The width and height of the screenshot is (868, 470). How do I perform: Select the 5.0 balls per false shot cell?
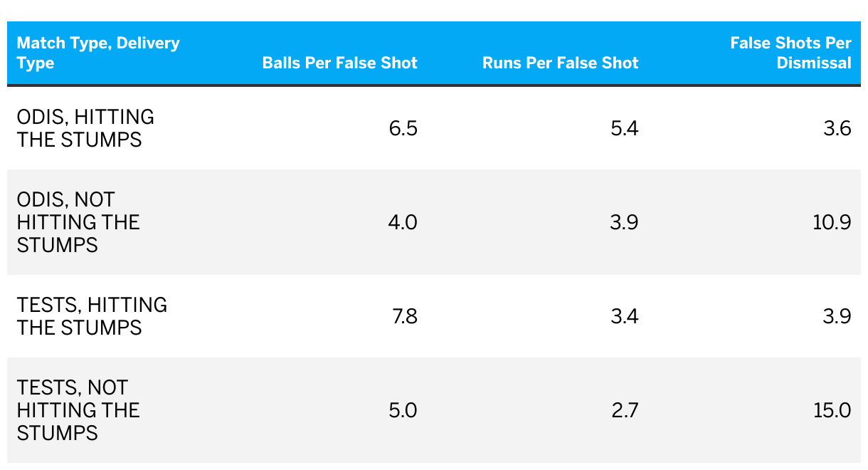403,410
